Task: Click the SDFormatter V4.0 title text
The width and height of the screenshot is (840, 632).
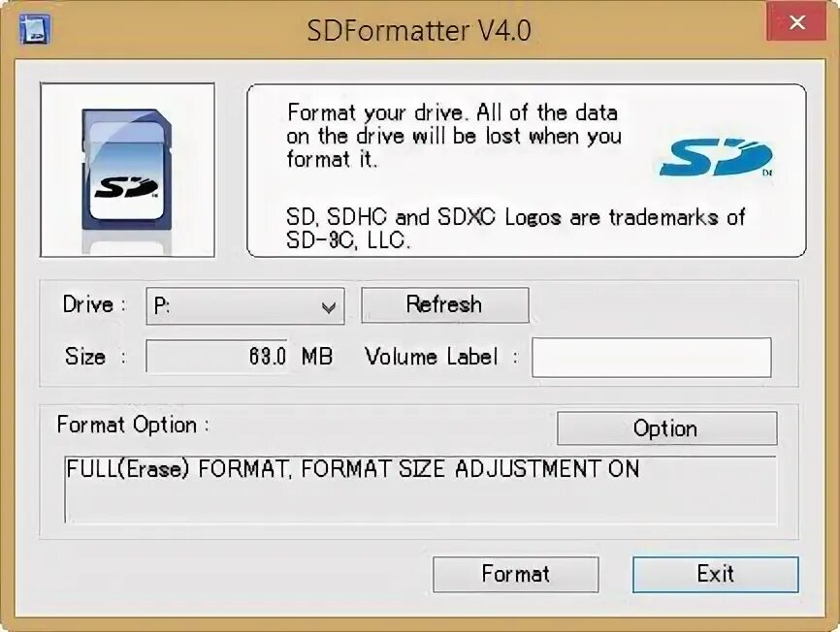Action: point(419,30)
